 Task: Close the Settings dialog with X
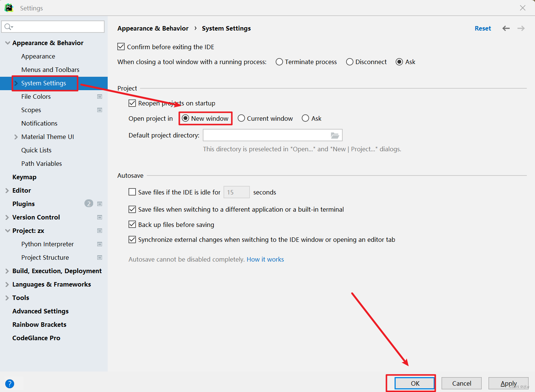[523, 8]
